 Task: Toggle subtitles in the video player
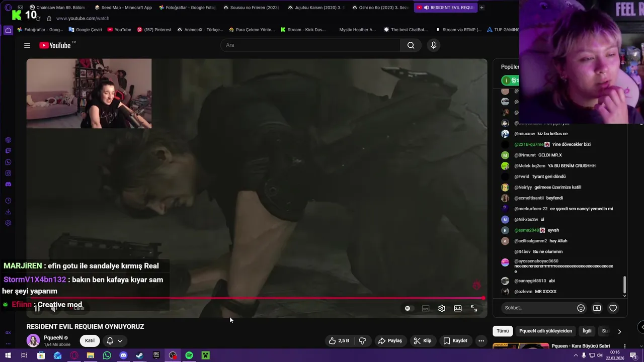(x=426, y=308)
